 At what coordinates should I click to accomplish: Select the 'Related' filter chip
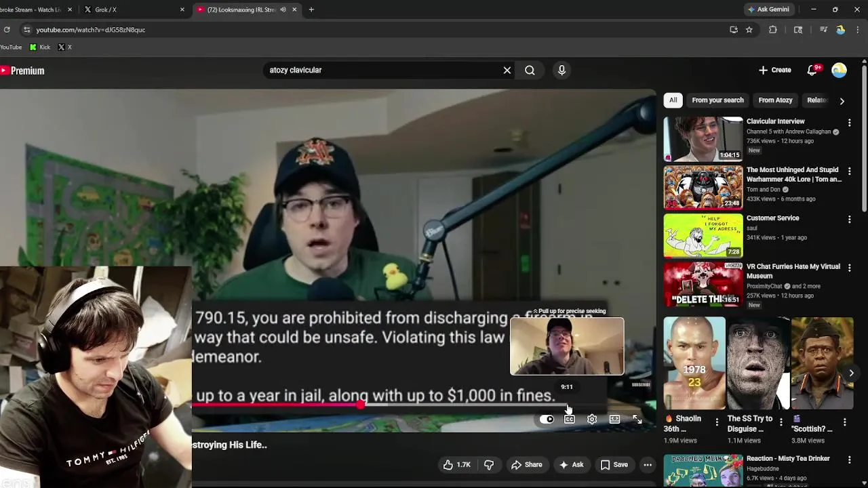816,100
